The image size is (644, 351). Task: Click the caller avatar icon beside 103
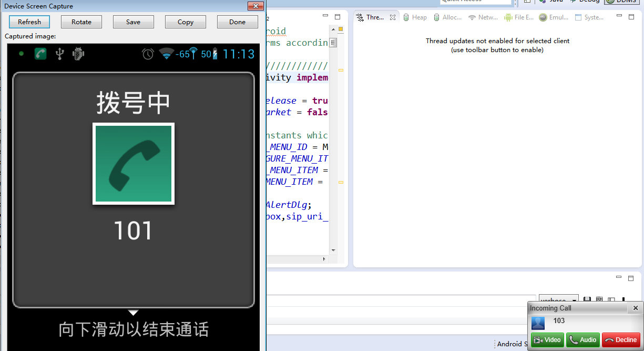point(538,323)
